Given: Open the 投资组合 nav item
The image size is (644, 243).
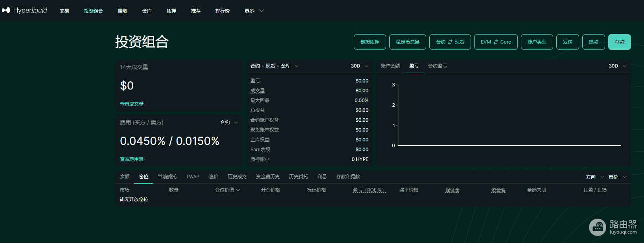Looking at the screenshot, I should pyautogui.click(x=94, y=11).
